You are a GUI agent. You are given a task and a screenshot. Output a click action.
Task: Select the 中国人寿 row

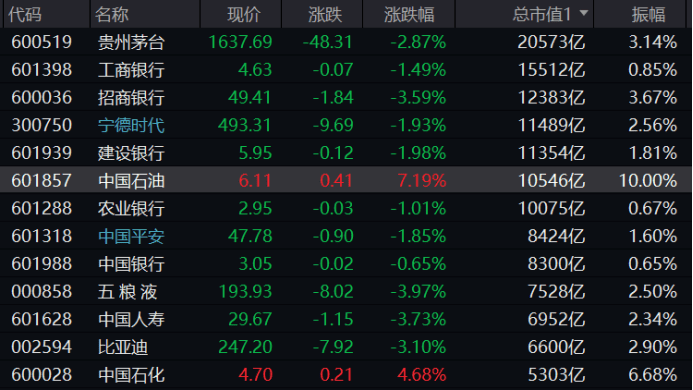click(x=346, y=319)
